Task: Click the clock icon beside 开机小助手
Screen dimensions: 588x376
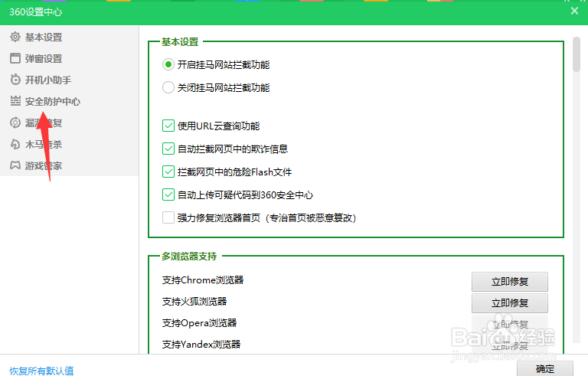Action: (15, 80)
